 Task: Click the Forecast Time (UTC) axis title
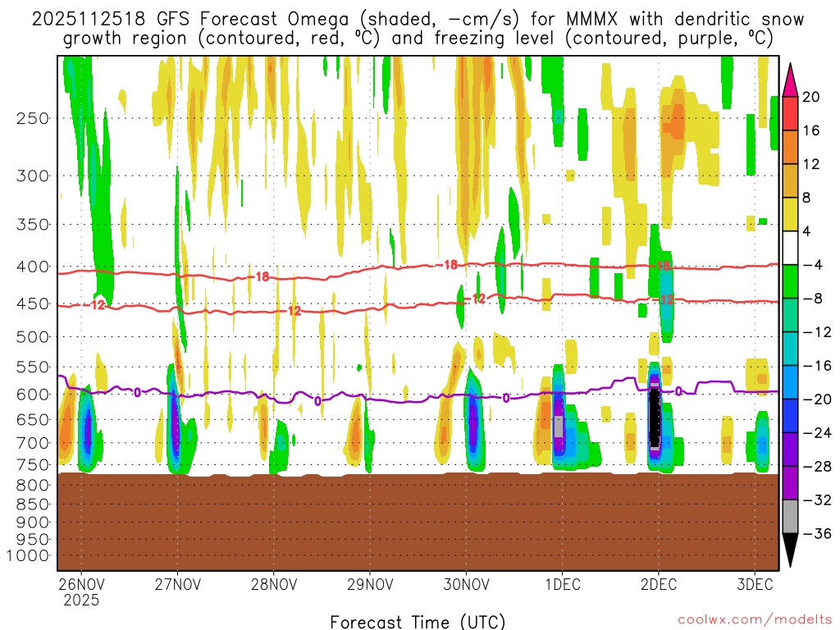coord(418,622)
